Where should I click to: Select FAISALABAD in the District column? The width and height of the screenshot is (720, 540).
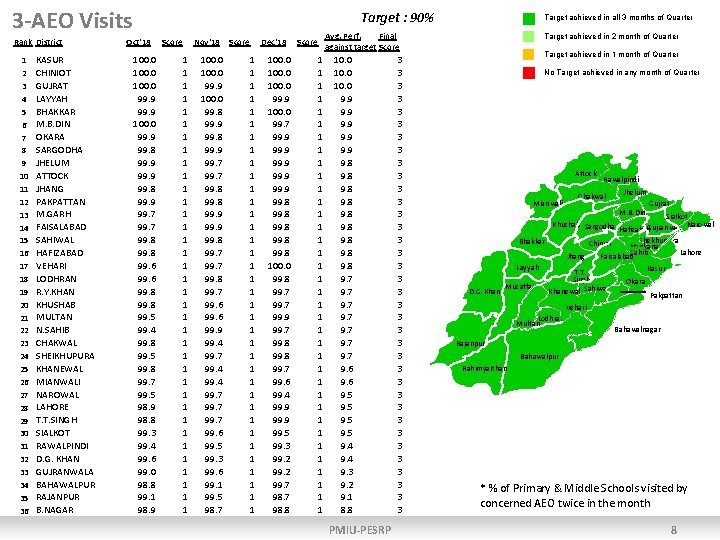point(61,227)
